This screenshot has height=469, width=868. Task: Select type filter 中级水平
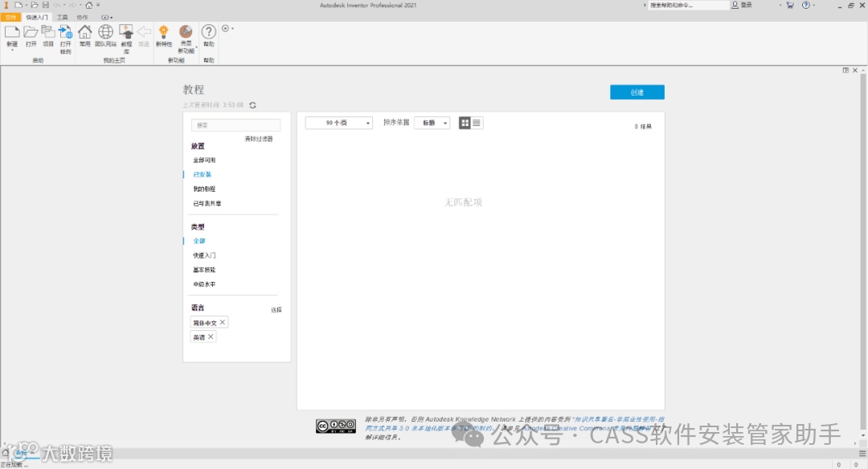point(204,283)
